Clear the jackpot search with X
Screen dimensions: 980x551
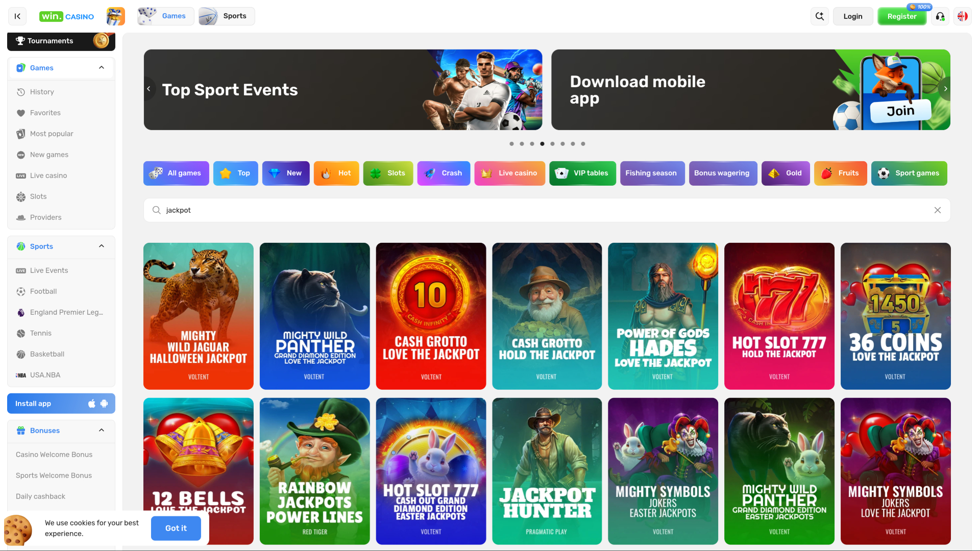(938, 210)
